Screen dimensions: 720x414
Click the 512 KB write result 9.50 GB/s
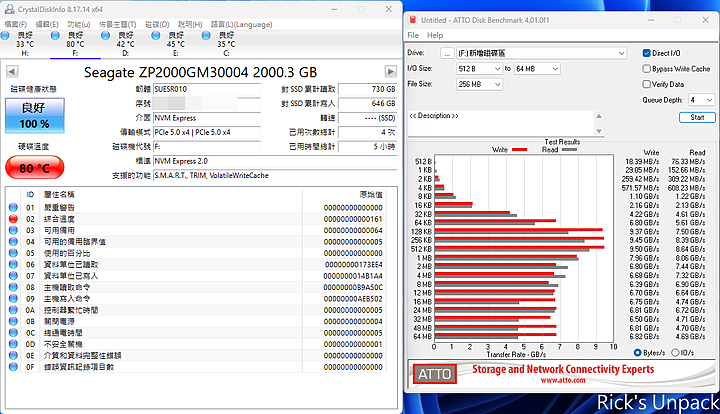644,249
